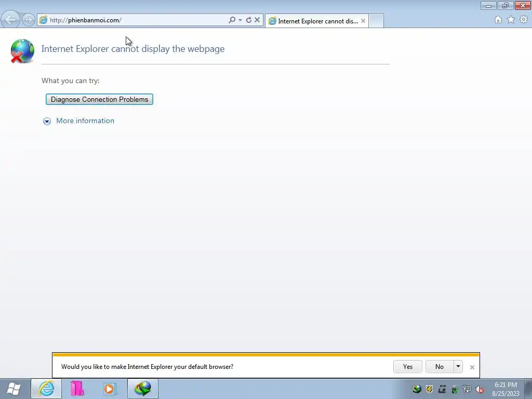This screenshot has height=399, width=532.
Task: Click the More information link text
Action: click(85, 121)
